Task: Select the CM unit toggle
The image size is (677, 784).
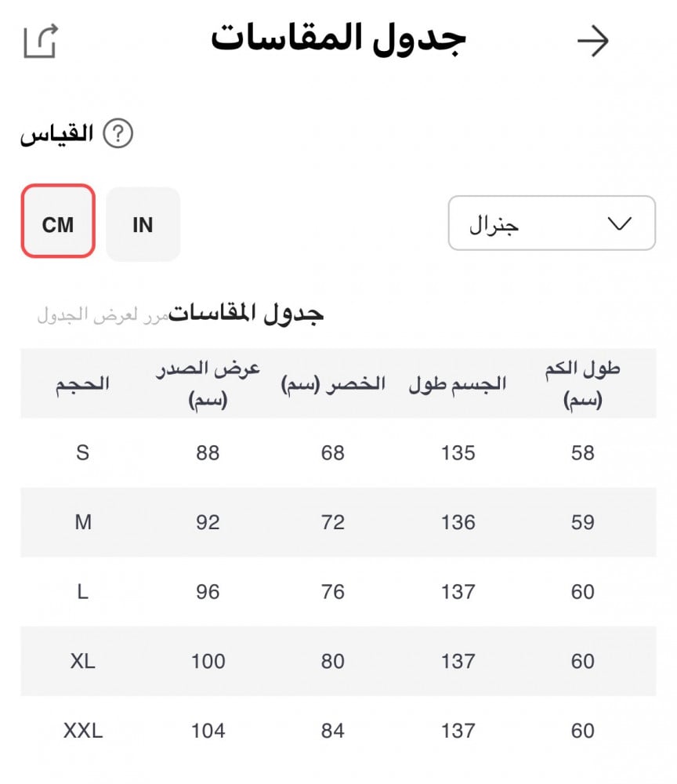Action: coord(58,225)
